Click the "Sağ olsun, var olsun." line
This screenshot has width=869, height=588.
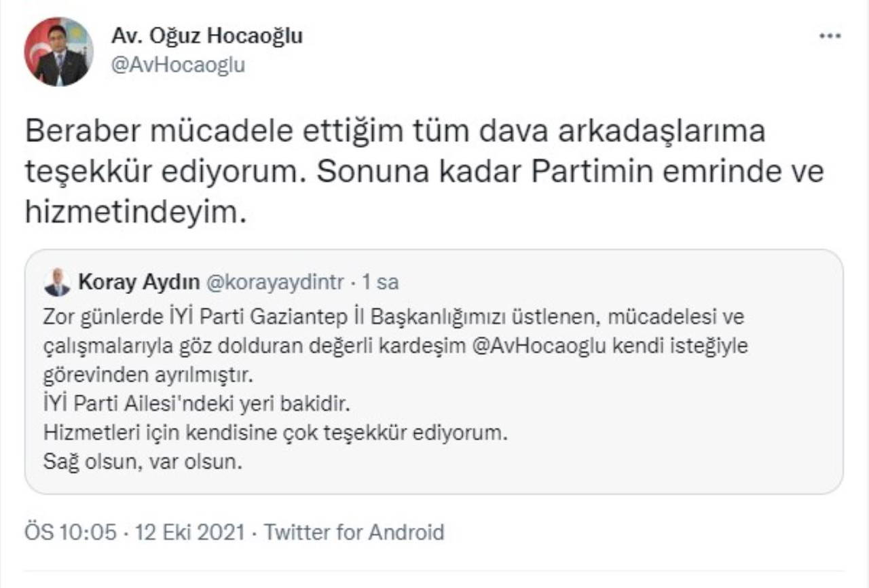143,463
